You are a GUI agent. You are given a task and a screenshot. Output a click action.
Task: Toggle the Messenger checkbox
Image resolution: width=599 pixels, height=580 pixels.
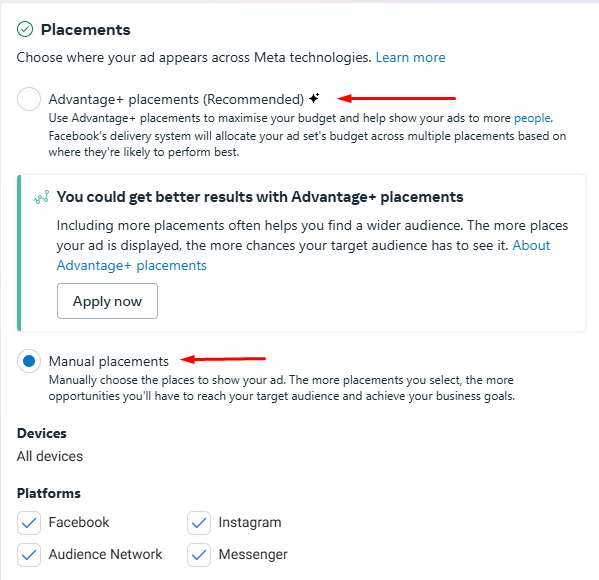click(199, 554)
